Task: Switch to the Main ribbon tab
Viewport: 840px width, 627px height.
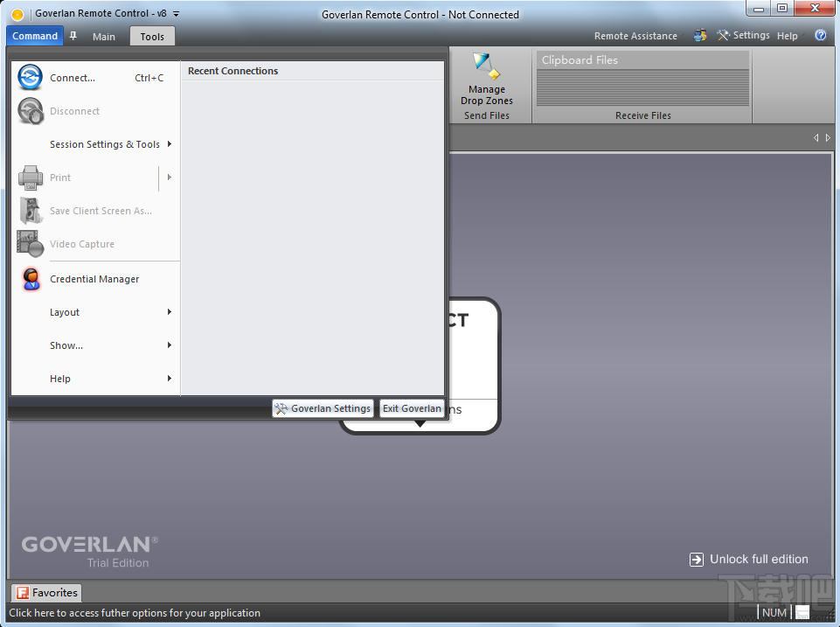Action: (104, 37)
